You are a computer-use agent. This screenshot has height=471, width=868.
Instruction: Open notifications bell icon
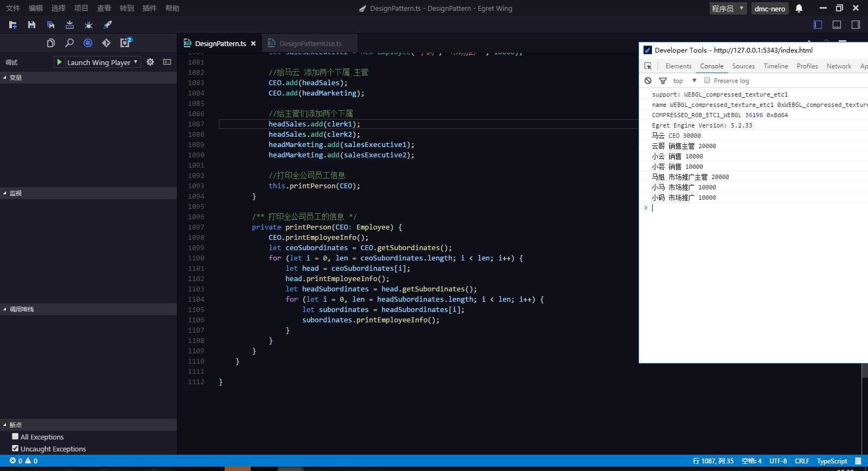point(799,8)
